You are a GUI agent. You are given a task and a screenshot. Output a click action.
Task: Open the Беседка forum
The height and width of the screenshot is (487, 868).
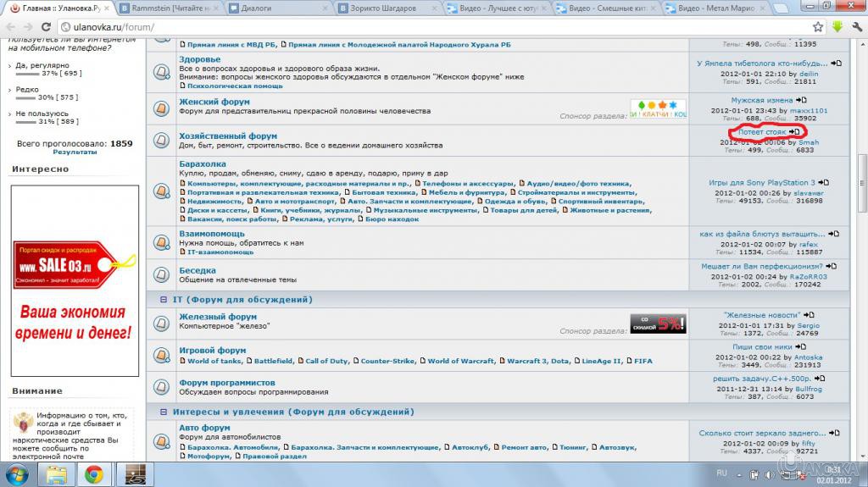coord(198,271)
